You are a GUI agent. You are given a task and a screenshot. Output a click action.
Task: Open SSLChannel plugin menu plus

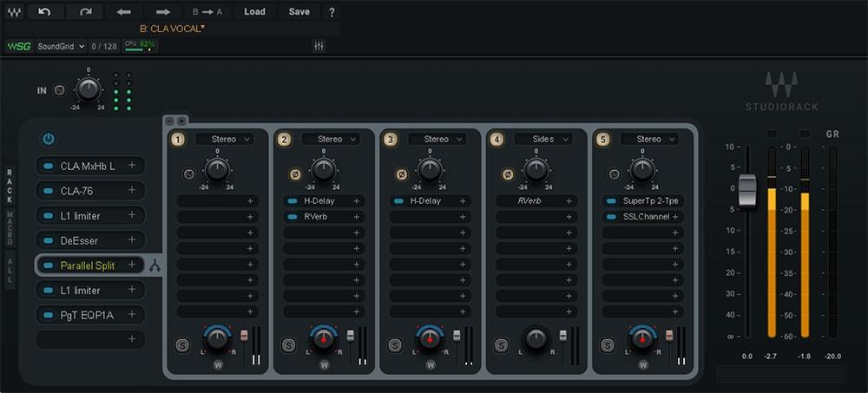(675, 217)
